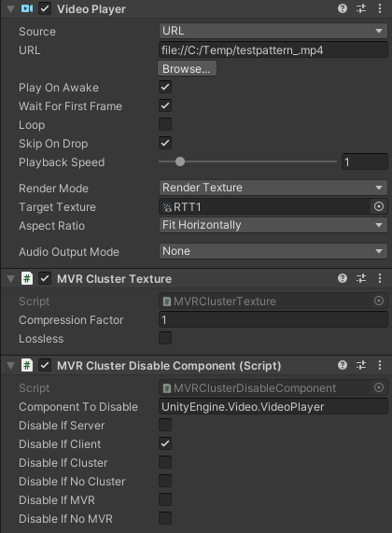Click the MVR Cluster Texture script icon
392x533 pixels.
[27, 278]
